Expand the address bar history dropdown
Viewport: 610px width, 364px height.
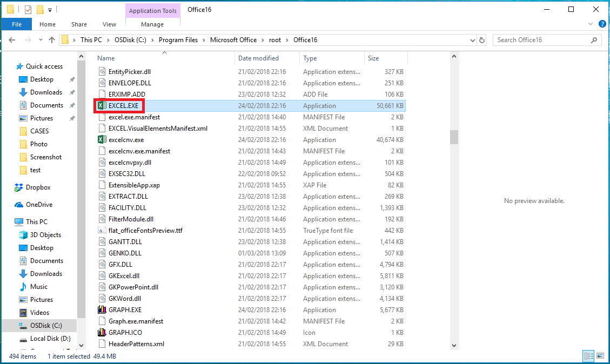(472, 40)
